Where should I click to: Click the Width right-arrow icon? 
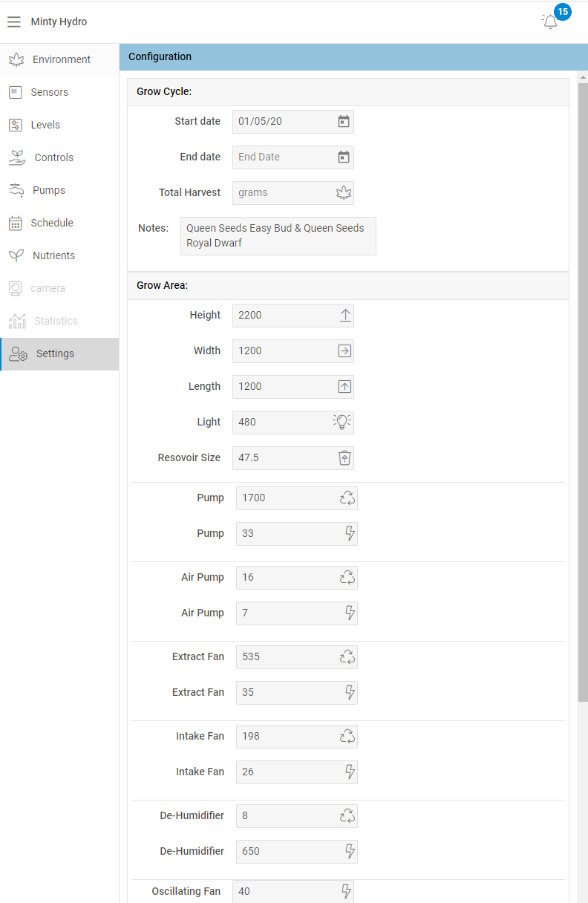tap(344, 351)
